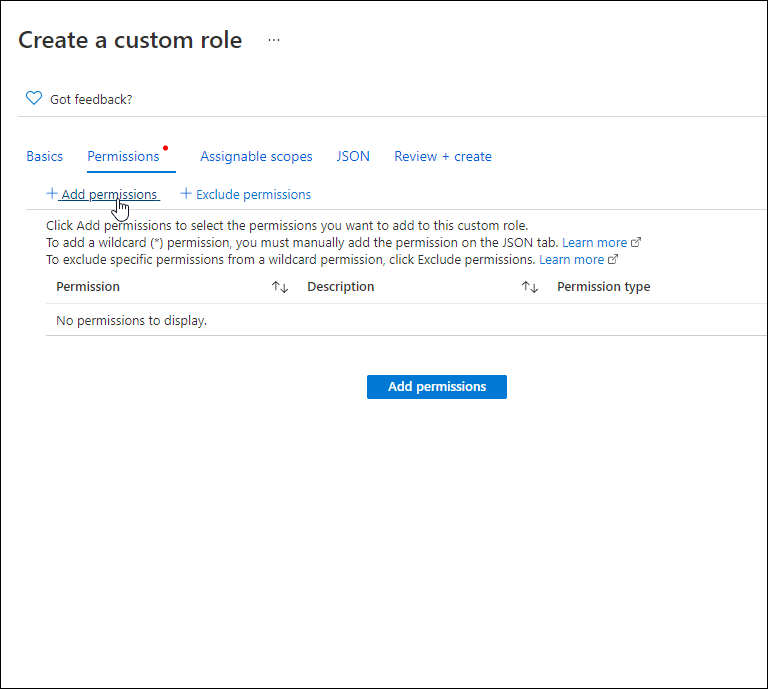Click external link icon on Exclude permissions line

click(613, 260)
